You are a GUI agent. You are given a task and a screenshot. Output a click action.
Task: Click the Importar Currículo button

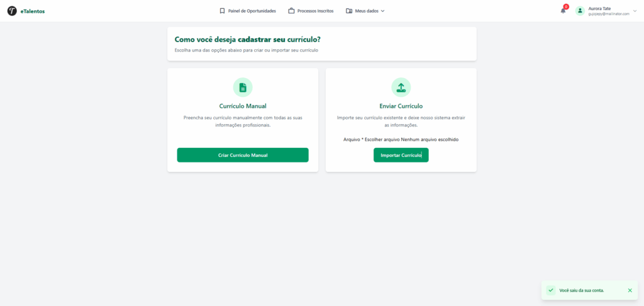[401, 155]
